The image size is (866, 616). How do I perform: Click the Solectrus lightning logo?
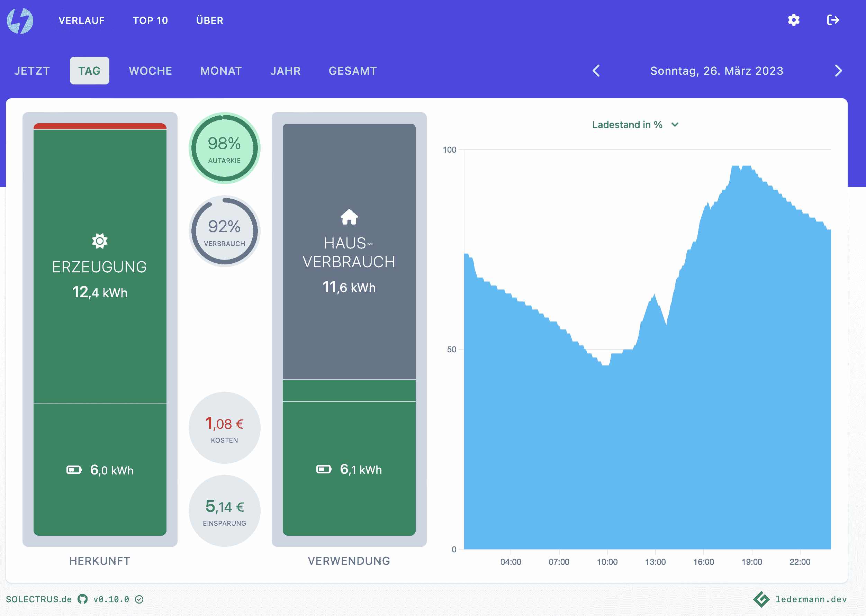(20, 20)
